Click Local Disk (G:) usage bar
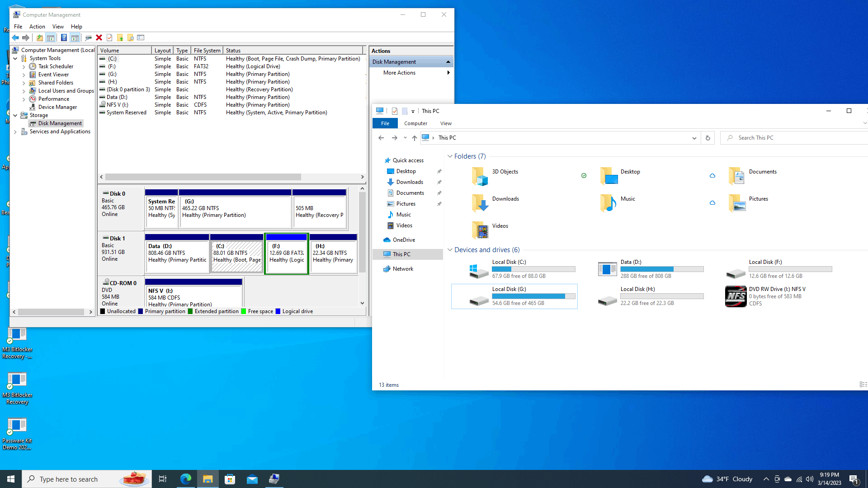The image size is (868, 488). pos(533,296)
